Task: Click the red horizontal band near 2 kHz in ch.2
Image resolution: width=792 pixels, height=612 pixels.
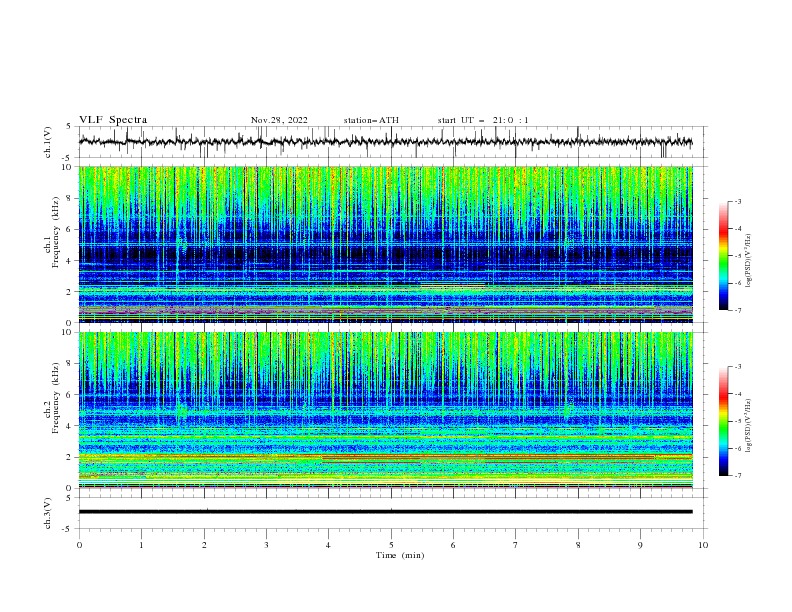Action: [488, 457]
